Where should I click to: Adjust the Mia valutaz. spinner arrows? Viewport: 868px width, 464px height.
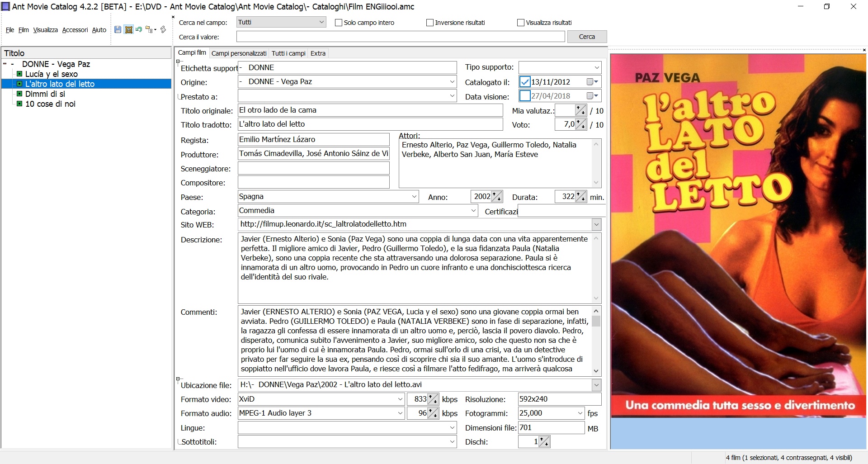(581, 110)
